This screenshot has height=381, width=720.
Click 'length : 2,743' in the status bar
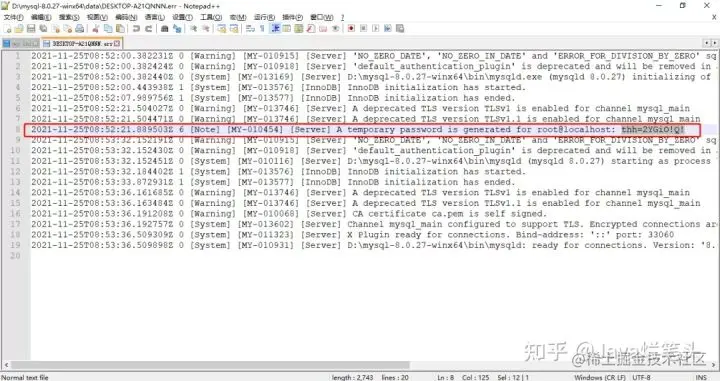click(x=352, y=377)
